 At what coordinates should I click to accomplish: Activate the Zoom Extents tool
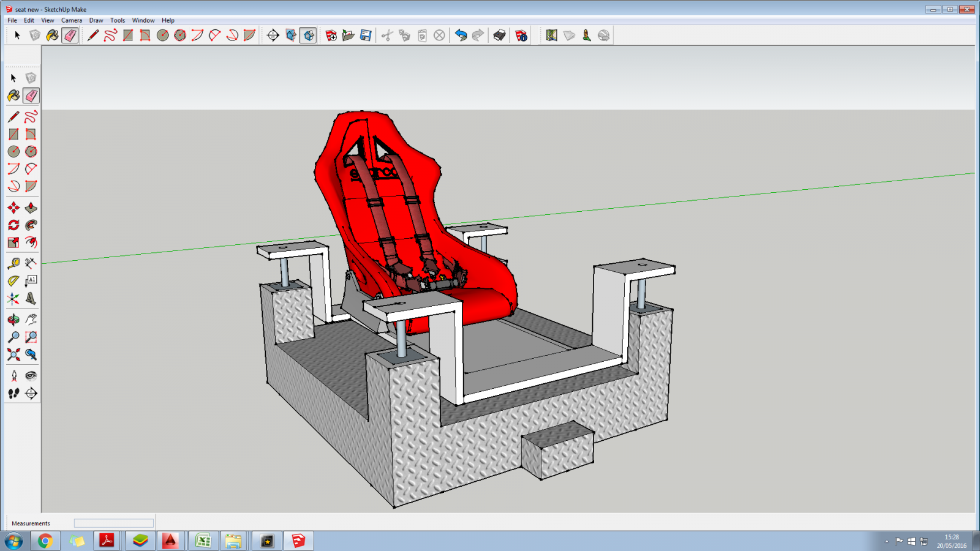[13, 355]
